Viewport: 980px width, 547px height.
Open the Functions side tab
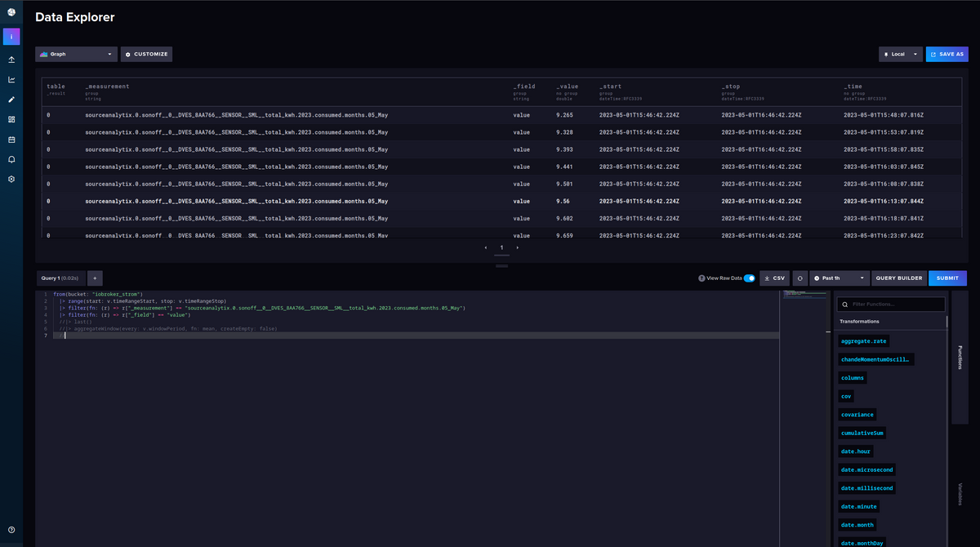point(960,358)
